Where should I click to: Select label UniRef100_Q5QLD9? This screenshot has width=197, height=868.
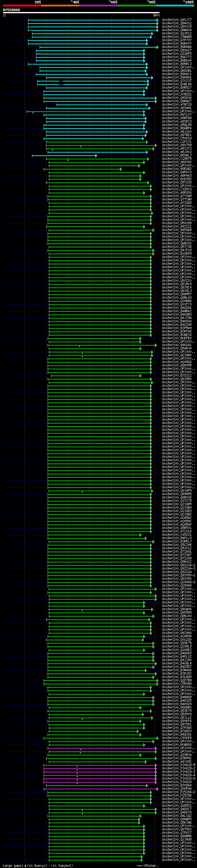[x=177, y=125]
